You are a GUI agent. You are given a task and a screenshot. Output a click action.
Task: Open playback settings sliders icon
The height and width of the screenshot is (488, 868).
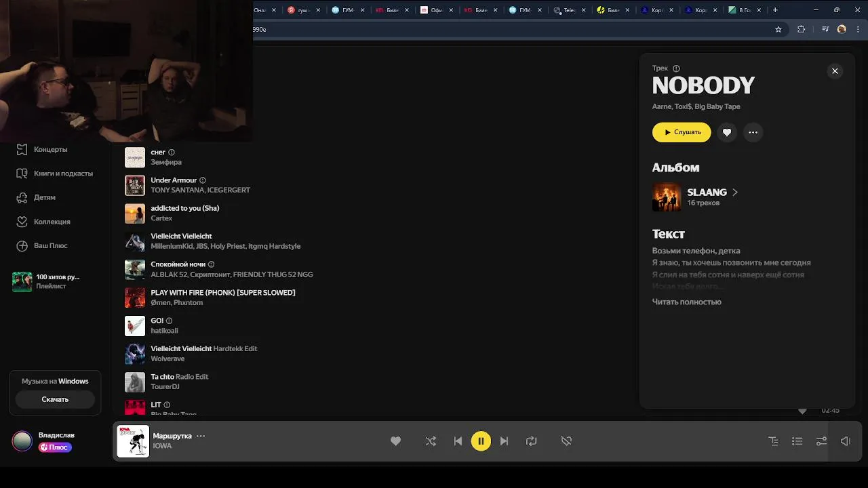point(821,441)
